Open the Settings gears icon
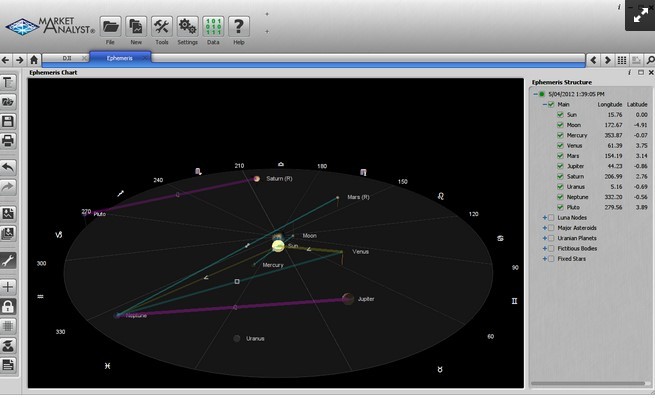The height and width of the screenshot is (398, 655). [187, 27]
